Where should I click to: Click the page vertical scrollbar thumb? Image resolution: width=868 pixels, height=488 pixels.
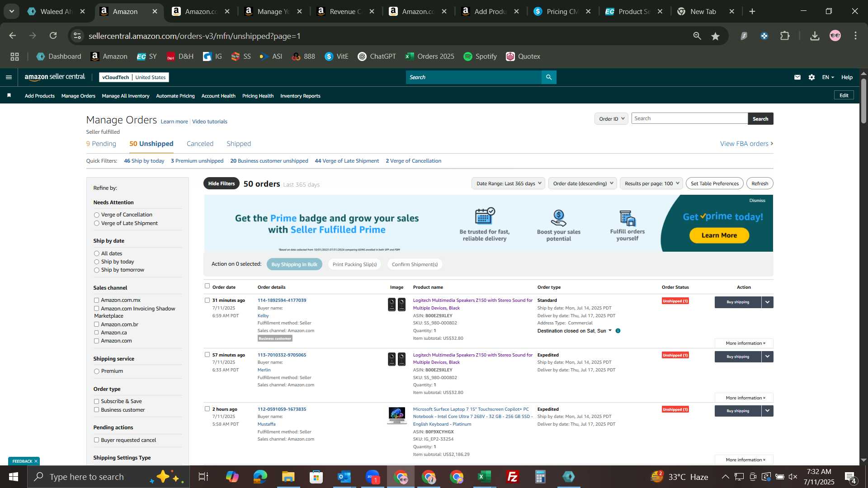(863, 101)
